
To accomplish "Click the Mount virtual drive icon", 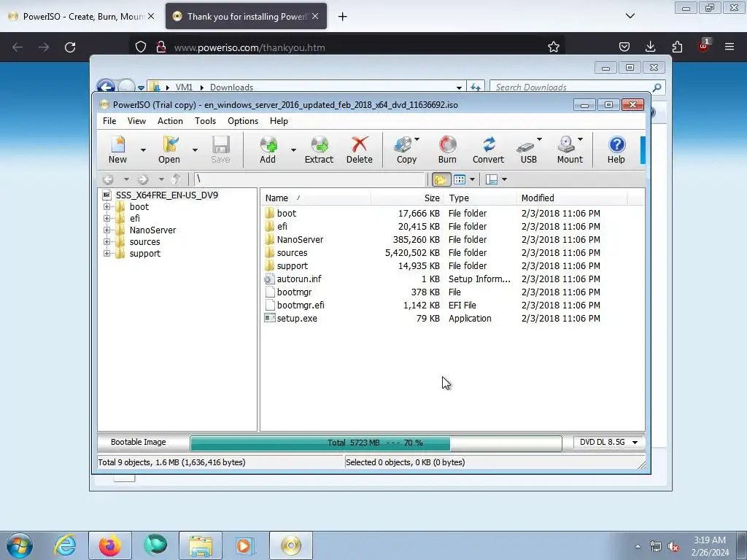I will [566, 145].
